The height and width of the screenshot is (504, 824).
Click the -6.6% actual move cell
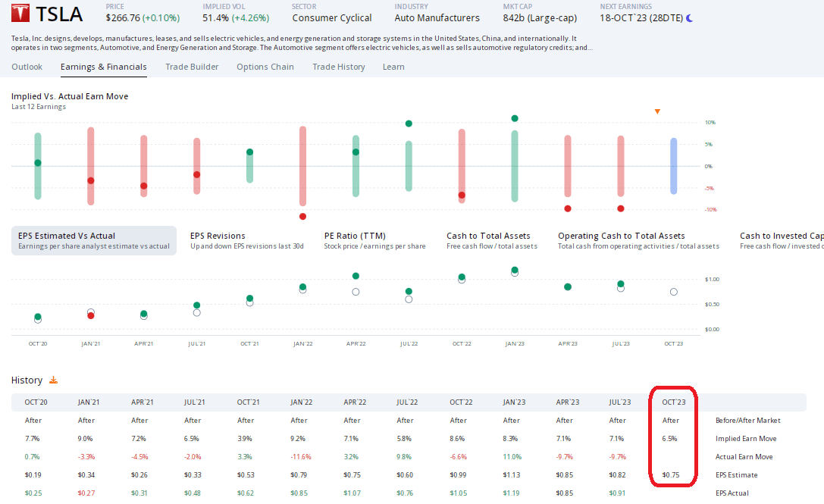coord(459,457)
